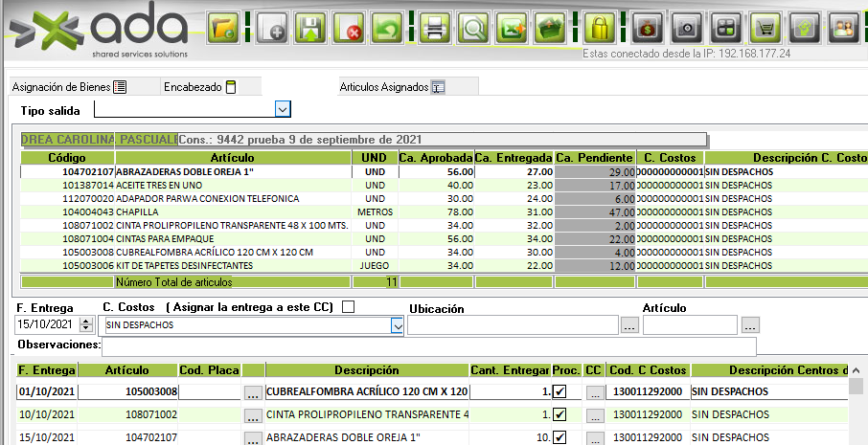Toggle Proc. checkbox for article 108071002
Image resolution: width=868 pixels, height=445 pixels.
click(x=560, y=415)
